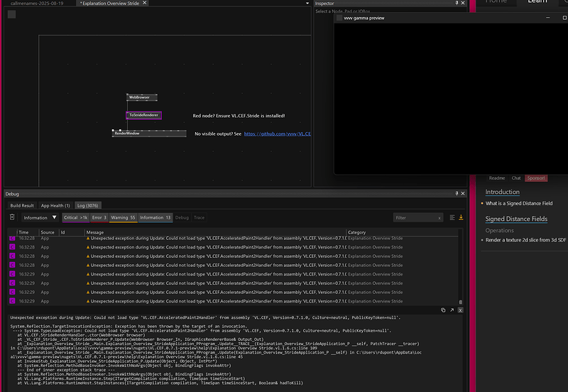Screen dimensions: 568x392
Task: Toggle the Debug log filter
Action: pos(182,217)
